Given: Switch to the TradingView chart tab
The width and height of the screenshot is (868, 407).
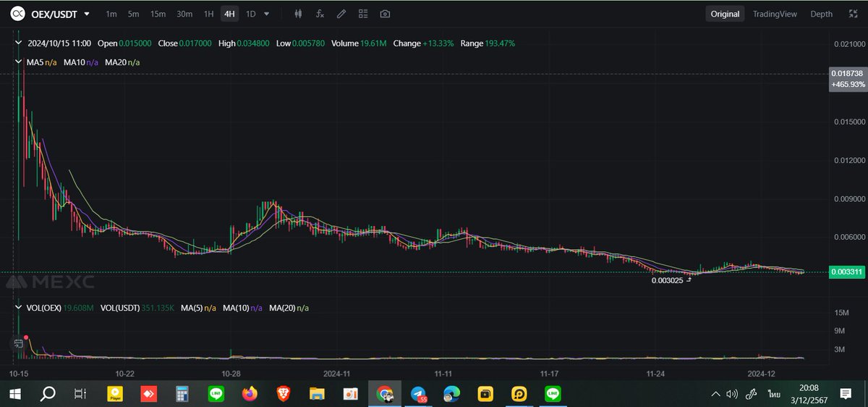Looking at the screenshot, I should click(775, 14).
